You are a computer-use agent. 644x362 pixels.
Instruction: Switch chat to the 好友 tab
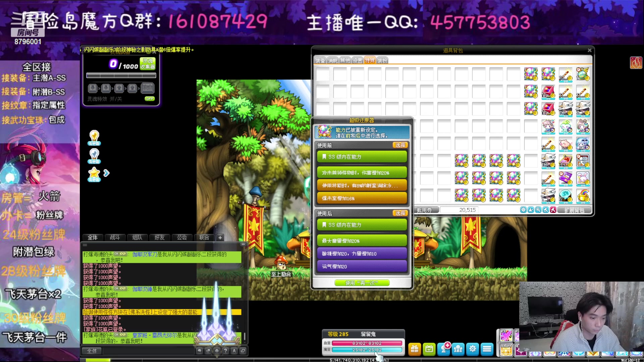[160, 238]
